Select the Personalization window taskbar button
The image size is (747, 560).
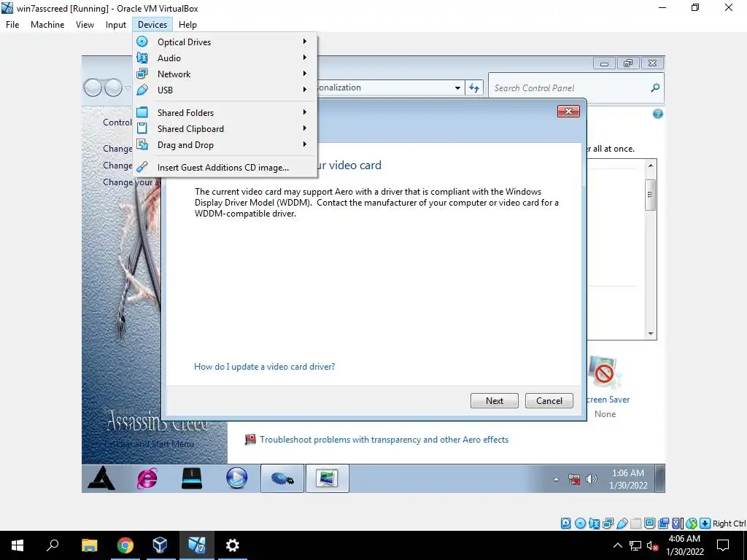click(328, 478)
